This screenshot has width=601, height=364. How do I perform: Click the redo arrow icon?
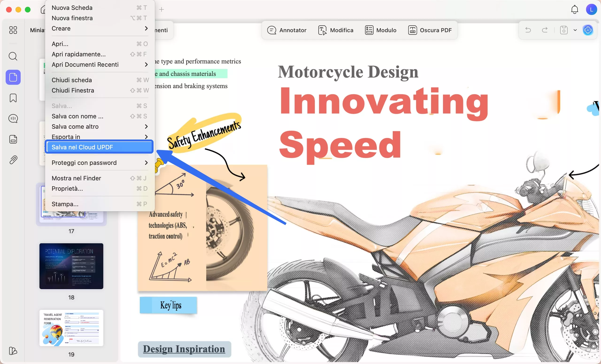545,30
